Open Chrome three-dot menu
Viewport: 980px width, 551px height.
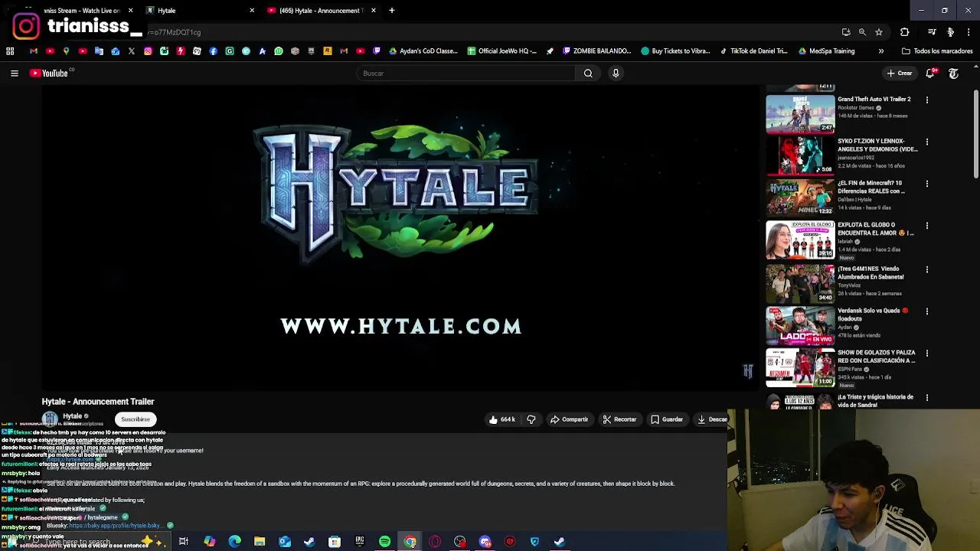(969, 32)
